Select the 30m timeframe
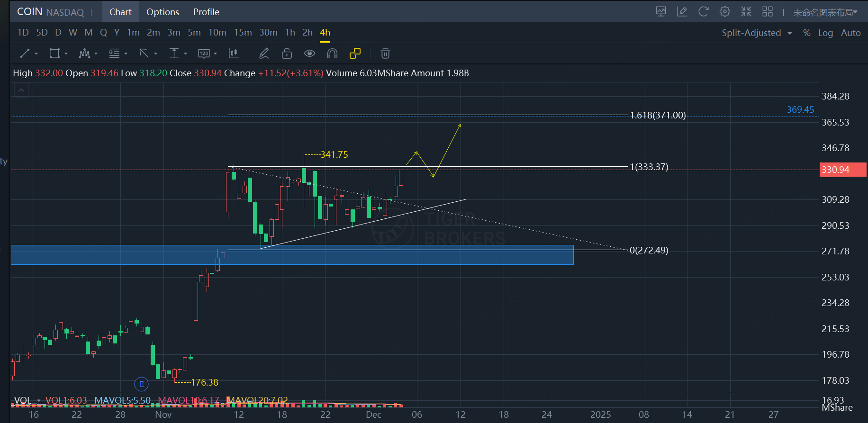Viewport: 868px width, 423px height. point(268,33)
